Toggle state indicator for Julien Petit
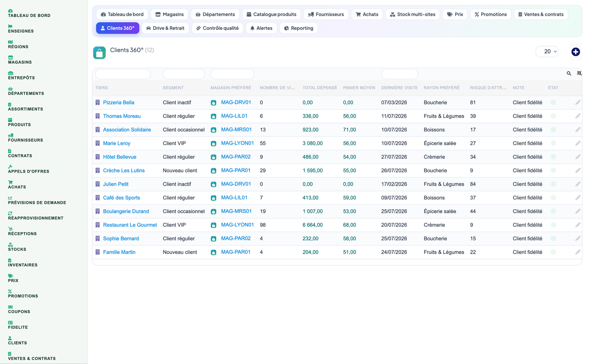589x364 pixels. click(x=553, y=184)
